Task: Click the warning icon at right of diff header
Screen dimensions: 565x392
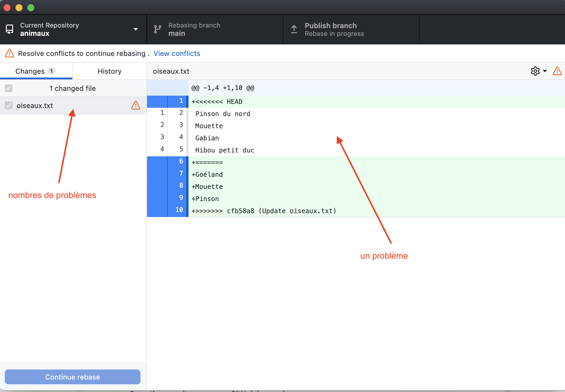Action: 557,71
